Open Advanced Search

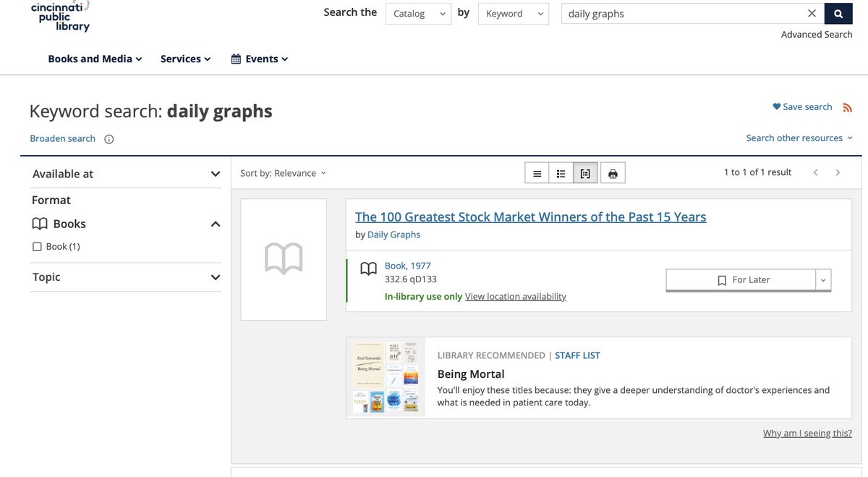[817, 34]
